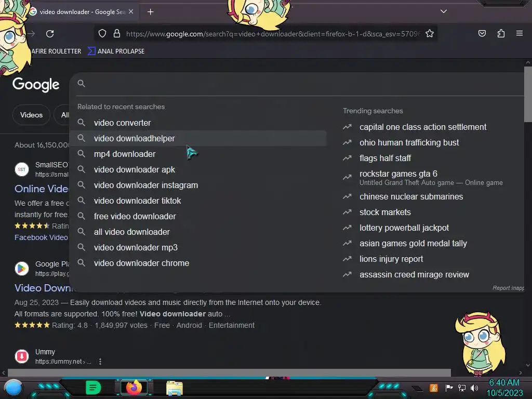532x399 pixels.
Task: Open the green notes app on taskbar
Action: point(93,388)
